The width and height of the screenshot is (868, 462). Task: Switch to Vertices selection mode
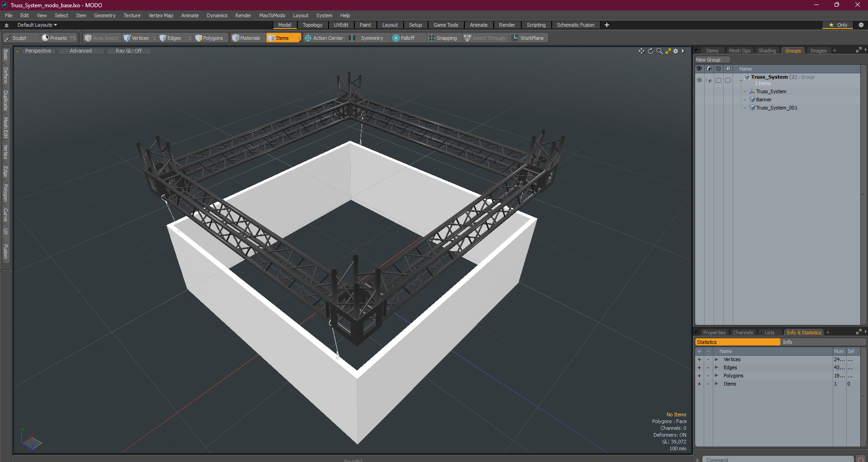pyautogui.click(x=139, y=38)
